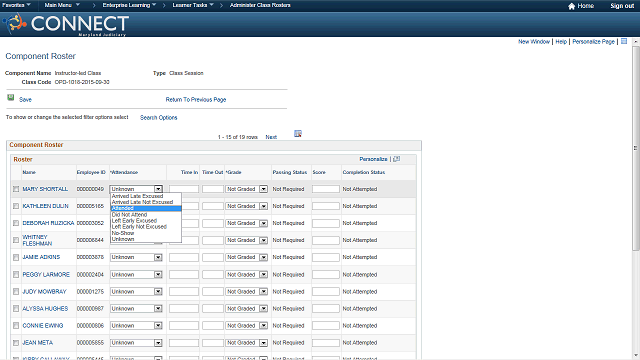Tick the checkbox for CONNIE EWING
The height and width of the screenshot is (360, 640).
click(16, 326)
